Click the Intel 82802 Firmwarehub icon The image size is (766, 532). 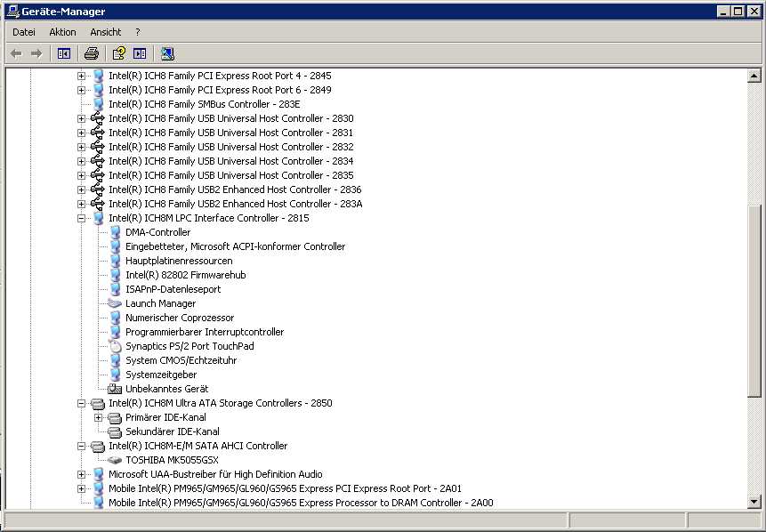(x=116, y=275)
